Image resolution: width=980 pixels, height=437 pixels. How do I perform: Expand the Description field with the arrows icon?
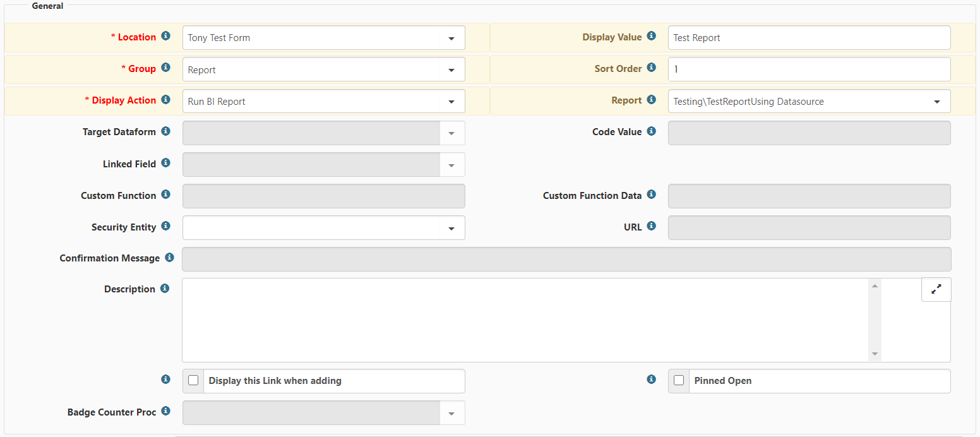point(936,289)
